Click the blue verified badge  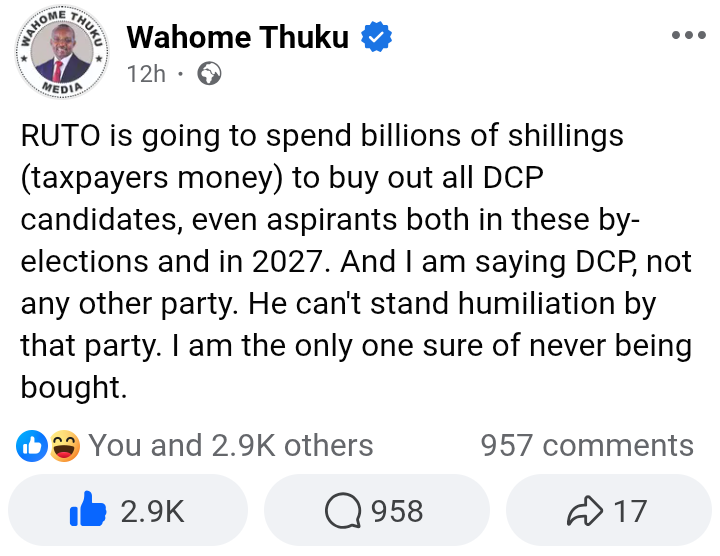376,38
